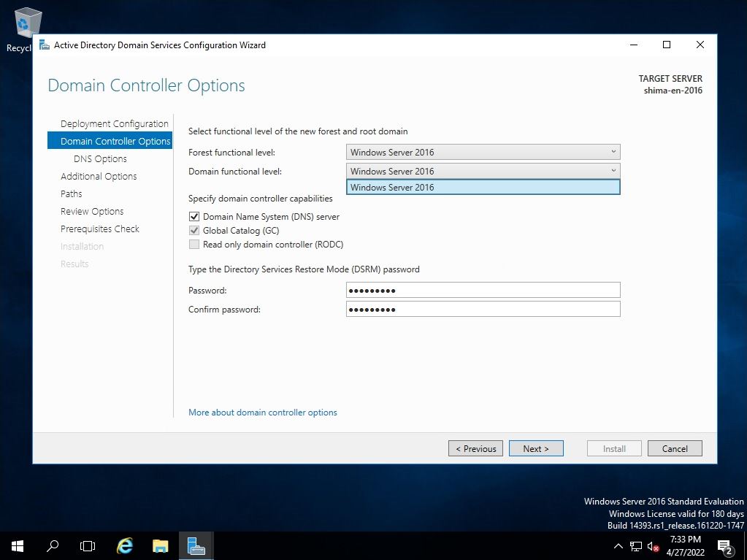The image size is (747, 560).
Task: Click 'Specify domain controller capabilities' text
Action: [x=260, y=199]
